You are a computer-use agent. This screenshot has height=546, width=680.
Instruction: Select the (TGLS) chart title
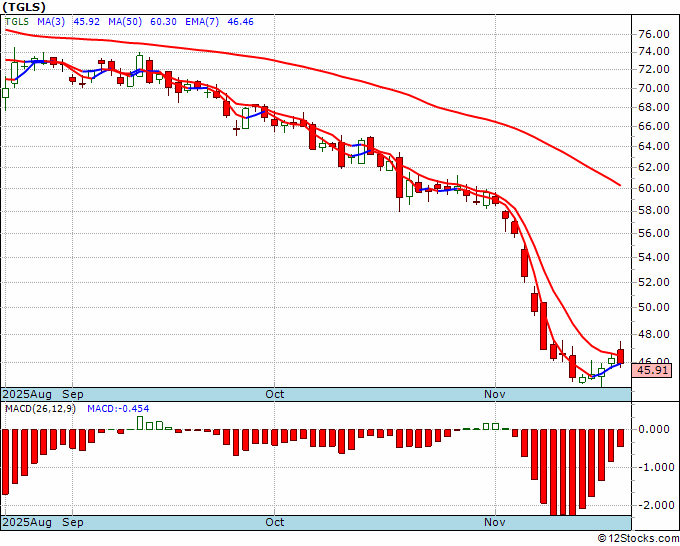click(x=24, y=7)
